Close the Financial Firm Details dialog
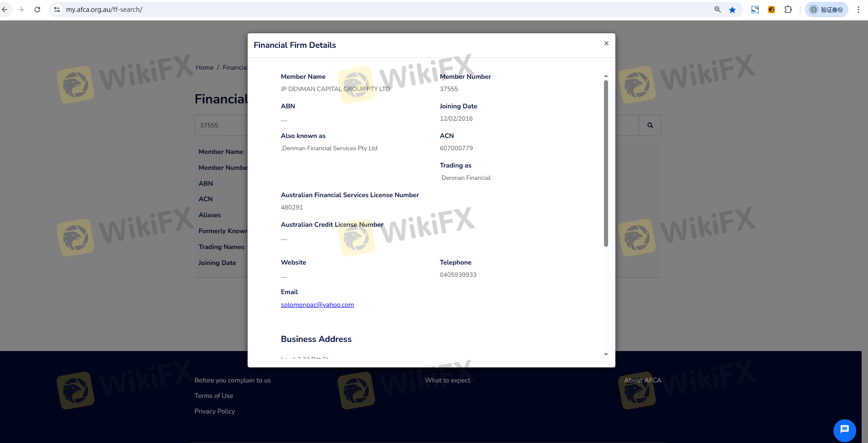The height and width of the screenshot is (443, 868). 606,44
